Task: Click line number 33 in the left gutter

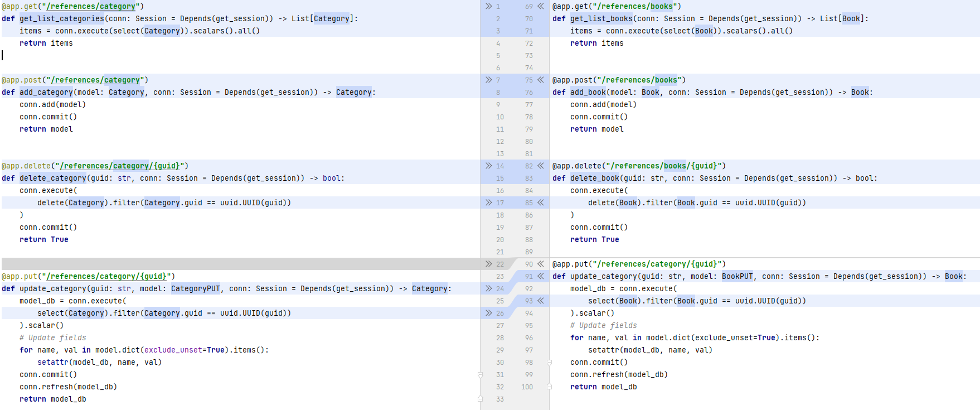Action: (500, 399)
